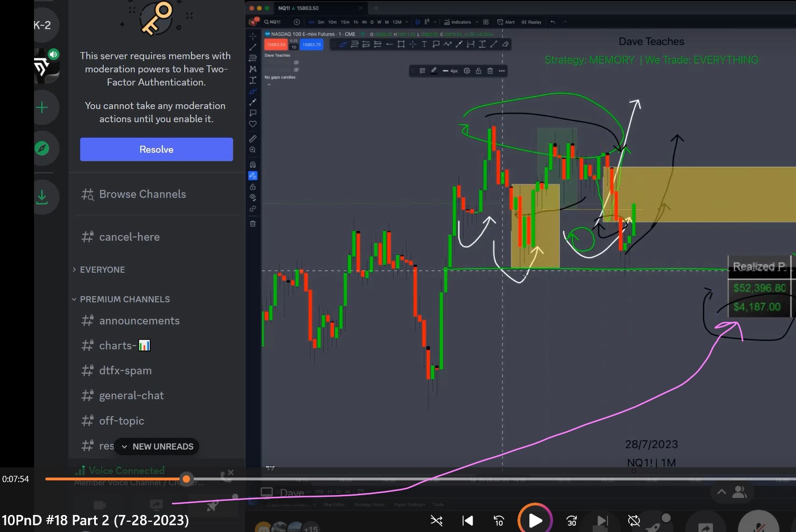The image size is (796, 532).
Task: Pick horizontal ray in favorites toolbar
Action: click(x=389, y=44)
